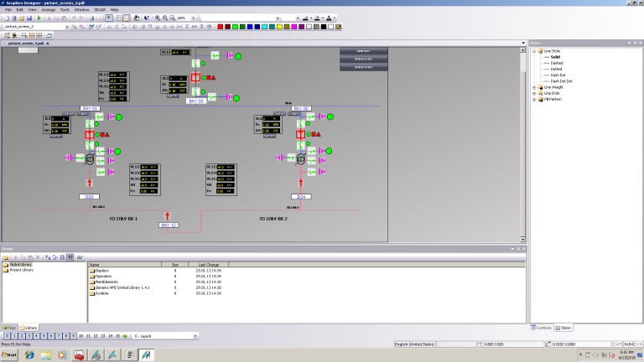Toggle layer 0 visibility button
The height and width of the screenshot is (362, 644).
(7, 335)
